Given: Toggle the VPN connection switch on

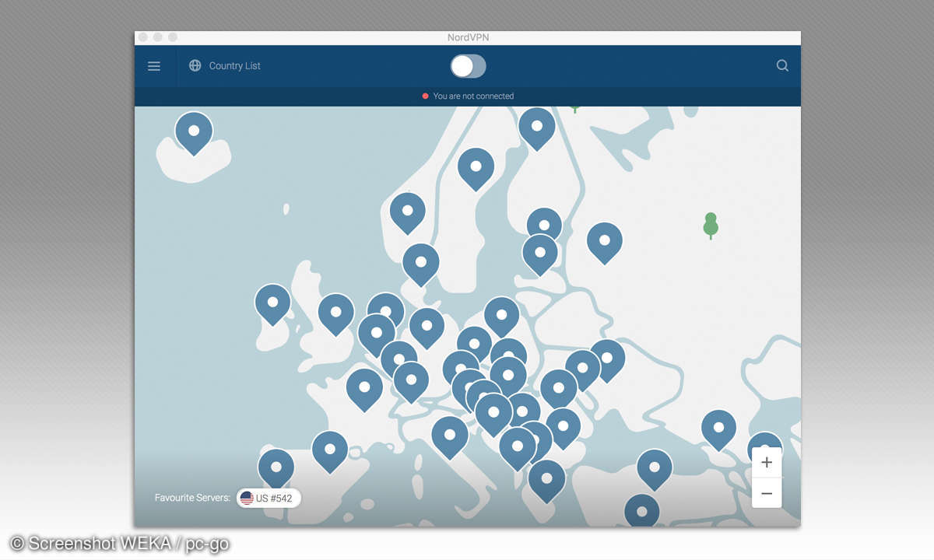Looking at the screenshot, I should [469, 66].
